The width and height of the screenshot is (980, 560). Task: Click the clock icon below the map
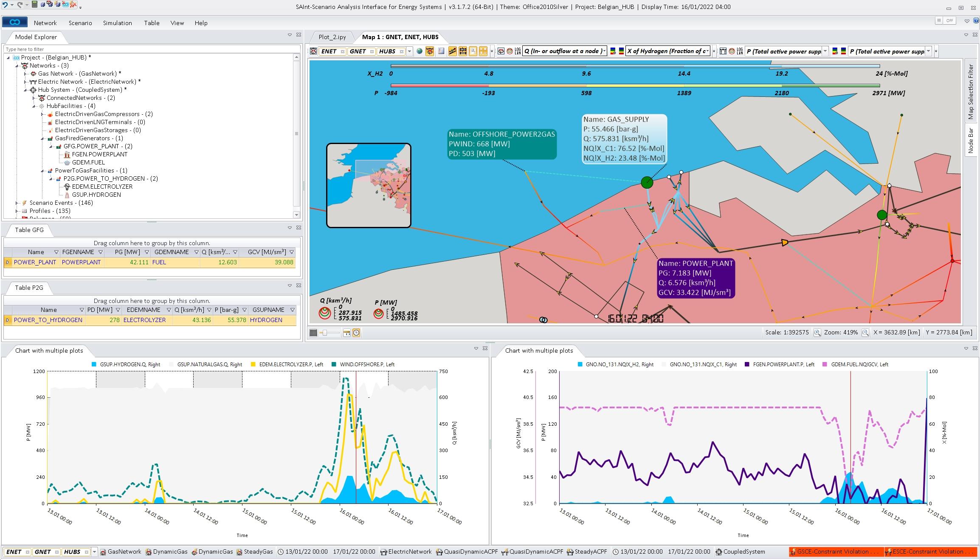[356, 333]
